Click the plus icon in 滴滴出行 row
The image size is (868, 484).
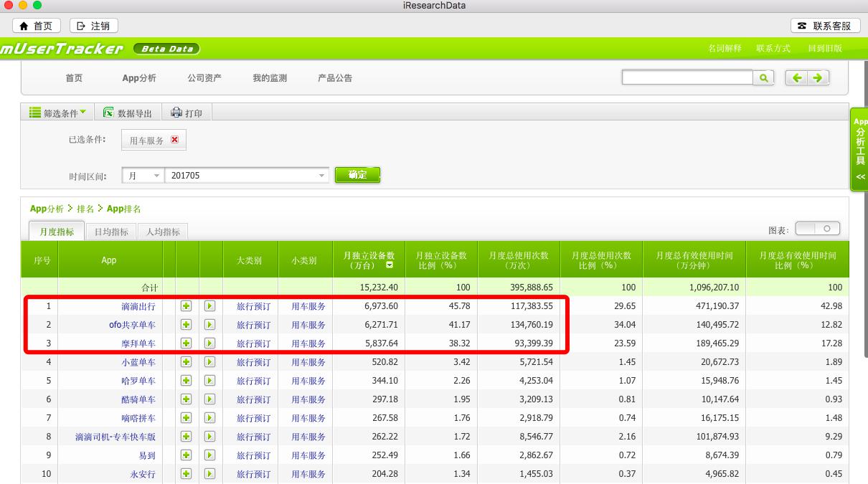186,306
